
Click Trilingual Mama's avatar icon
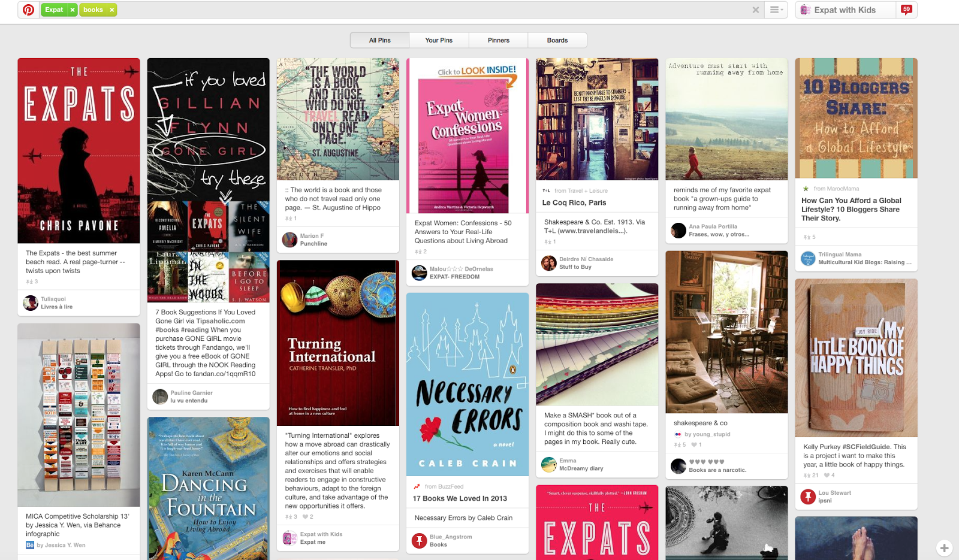pos(809,258)
